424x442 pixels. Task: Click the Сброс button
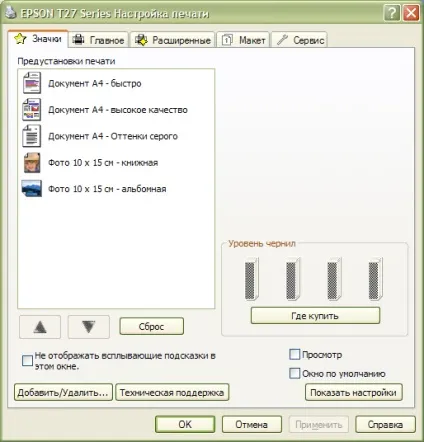coord(151,326)
